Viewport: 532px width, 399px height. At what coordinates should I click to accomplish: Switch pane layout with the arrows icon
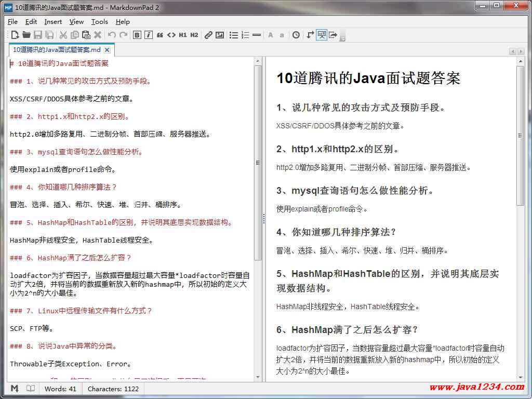(310, 35)
